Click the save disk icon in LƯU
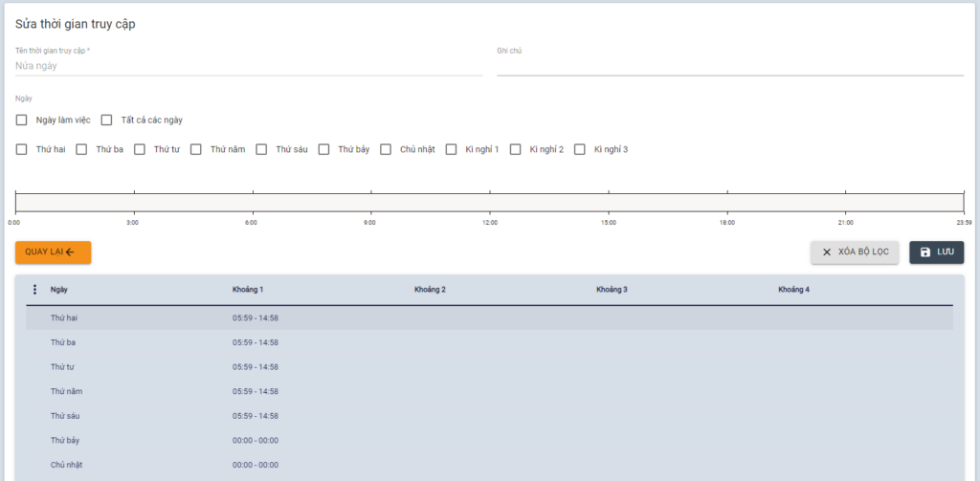This screenshot has width=980, height=481. click(924, 252)
